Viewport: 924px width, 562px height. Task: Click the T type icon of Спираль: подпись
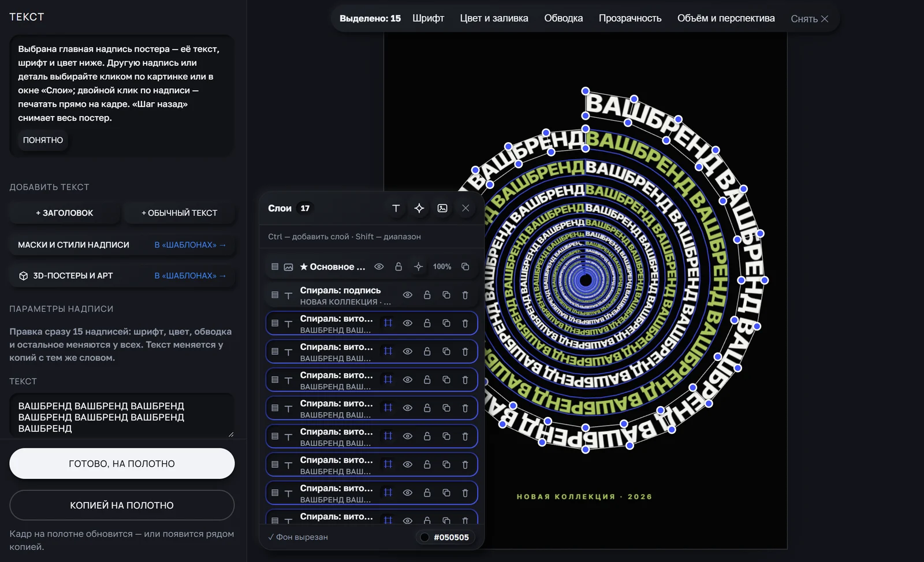click(x=288, y=295)
